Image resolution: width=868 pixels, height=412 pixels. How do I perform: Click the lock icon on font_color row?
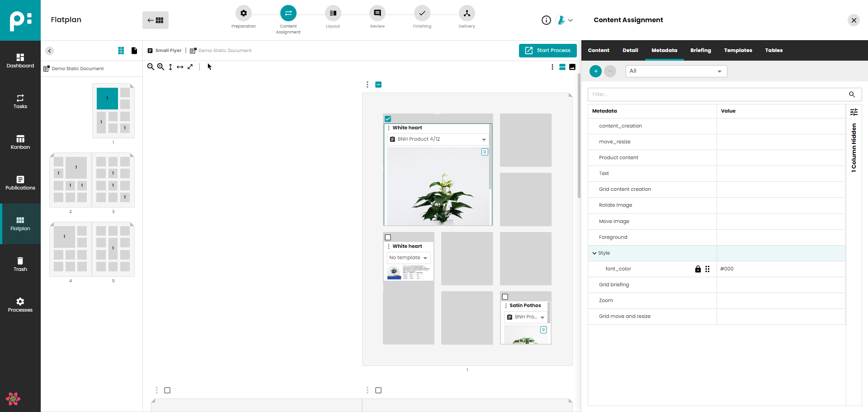tap(698, 269)
